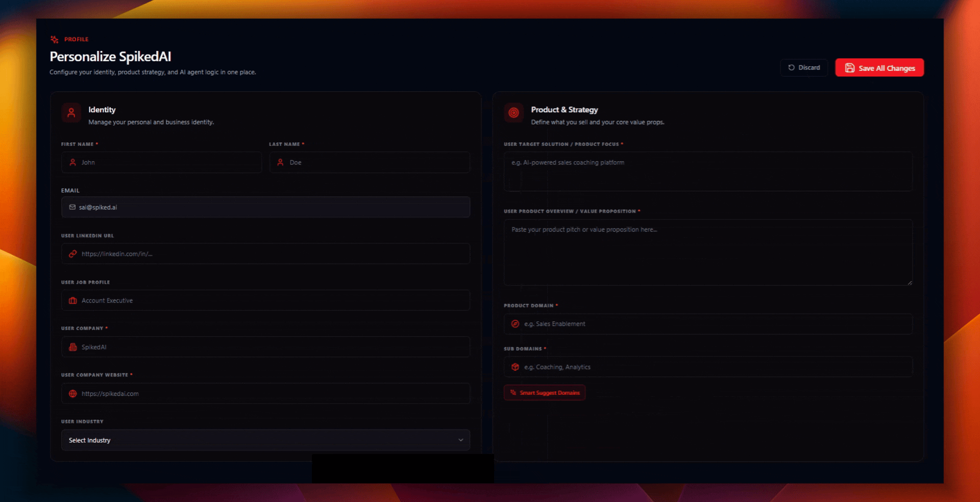
Task: Click the cube icon in Sub Domains field
Action: tap(516, 367)
